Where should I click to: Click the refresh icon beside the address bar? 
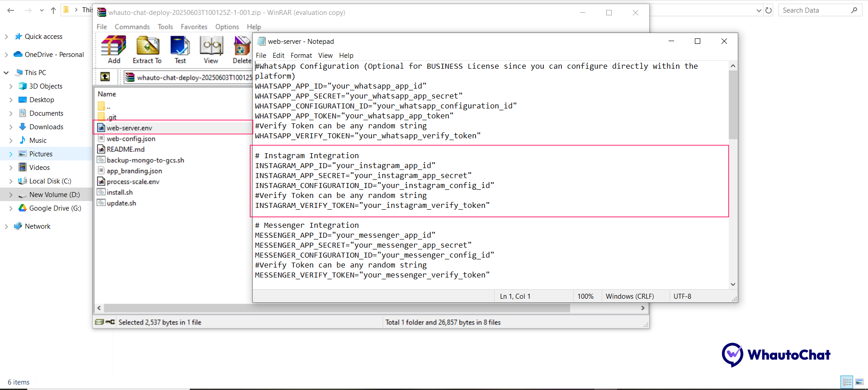click(x=769, y=10)
